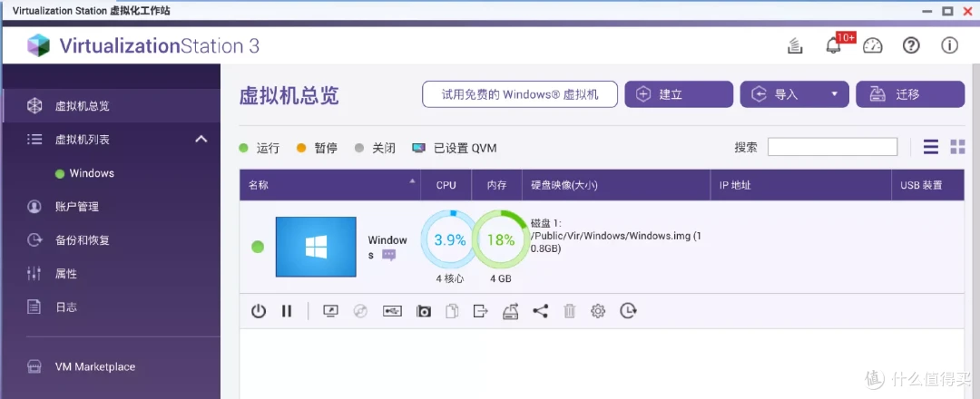Maximize the Virtualization Station window
The height and width of the screenshot is (399, 980).
click(947, 11)
